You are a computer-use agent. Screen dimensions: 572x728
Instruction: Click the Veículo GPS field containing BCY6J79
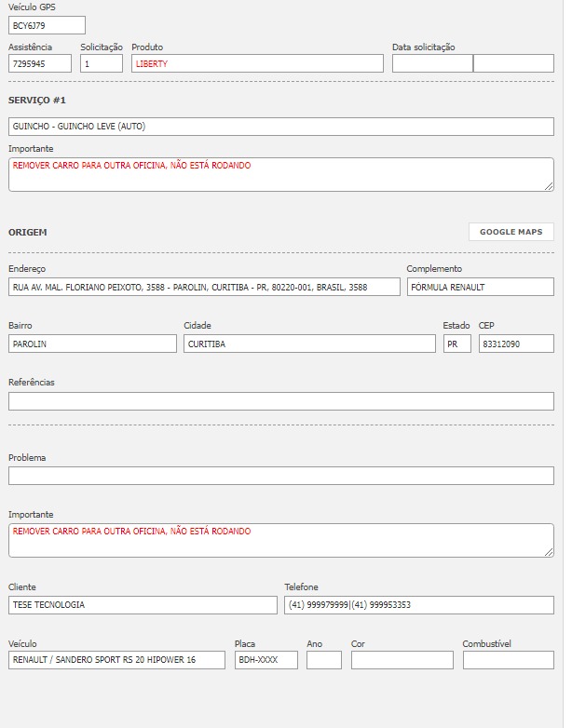coord(47,25)
